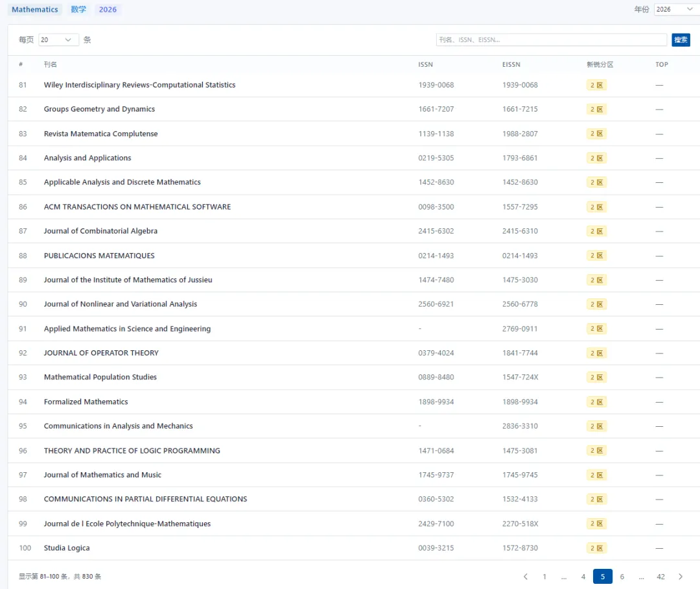
Task: Select Applied Mathematics in Science and Engineering
Action: [x=127, y=328]
